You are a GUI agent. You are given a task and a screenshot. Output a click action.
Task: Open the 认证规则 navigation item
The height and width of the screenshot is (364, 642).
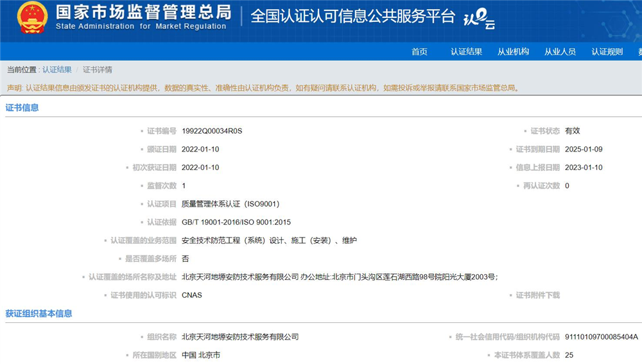click(607, 52)
